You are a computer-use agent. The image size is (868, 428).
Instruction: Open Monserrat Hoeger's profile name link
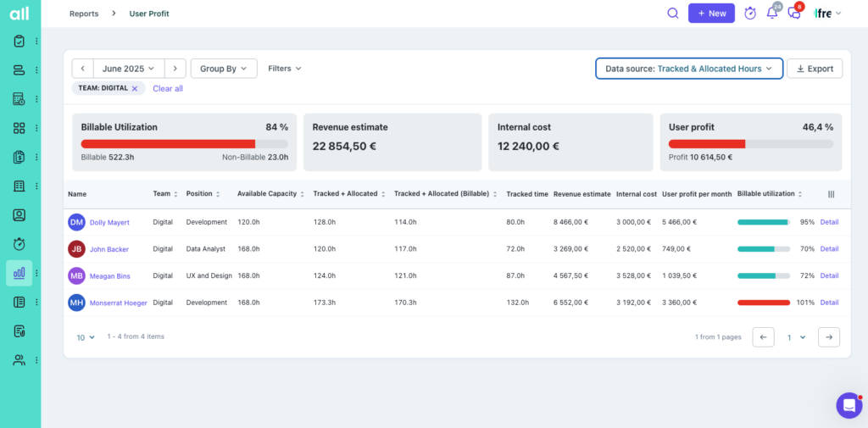[x=119, y=303]
